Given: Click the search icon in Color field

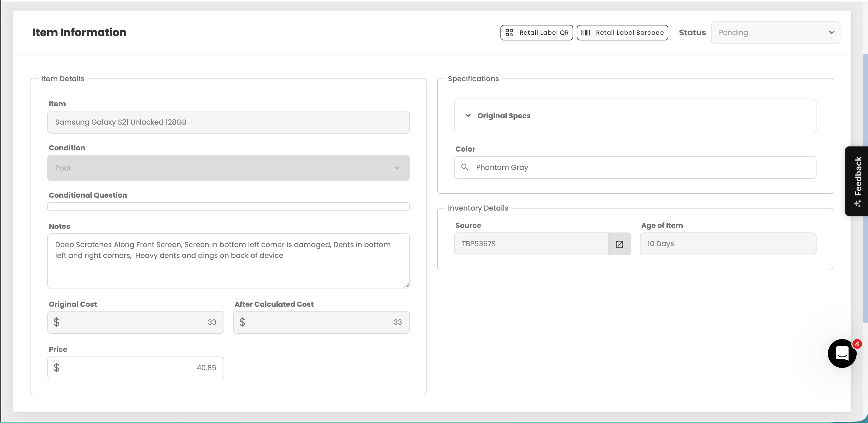Looking at the screenshot, I should coord(465,167).
